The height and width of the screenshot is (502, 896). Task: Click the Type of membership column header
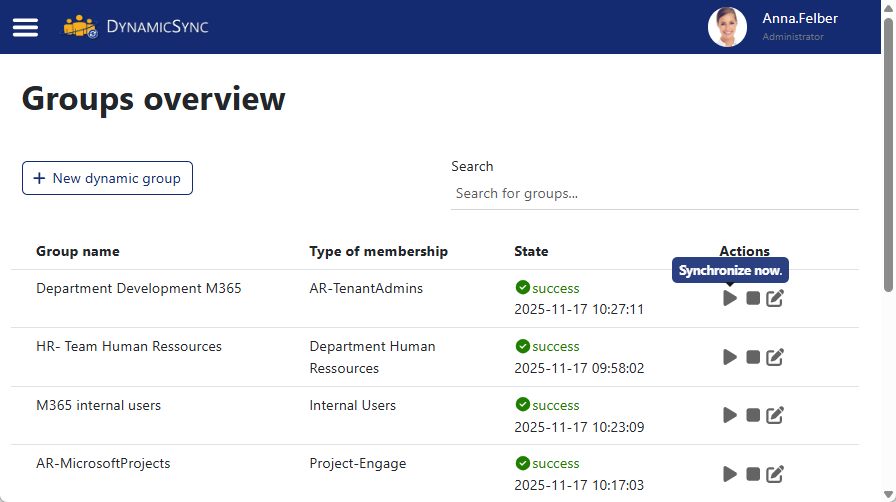pos(378,252)
